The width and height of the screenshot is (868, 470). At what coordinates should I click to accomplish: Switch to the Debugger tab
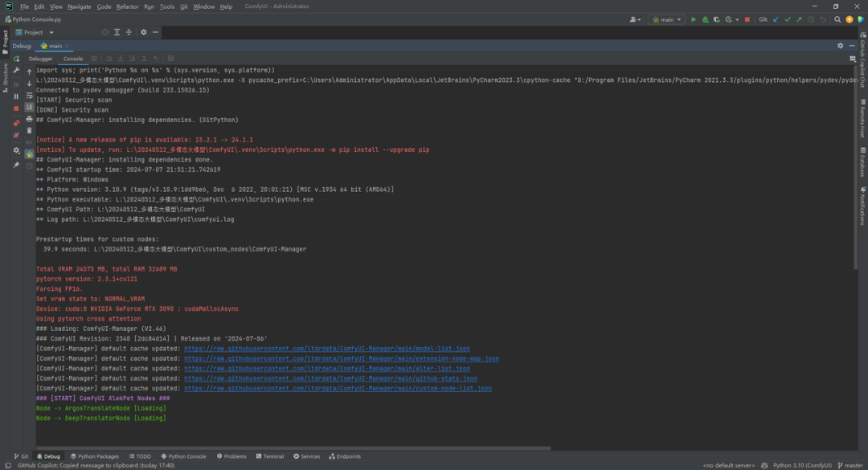pyautogui.click(x=40, y=59)
